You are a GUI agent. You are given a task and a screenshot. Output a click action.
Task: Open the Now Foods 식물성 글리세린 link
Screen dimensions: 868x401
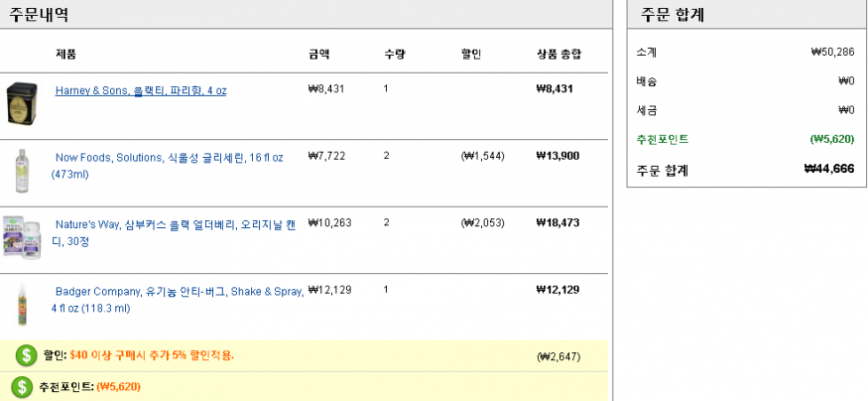(x=168, y=166)
